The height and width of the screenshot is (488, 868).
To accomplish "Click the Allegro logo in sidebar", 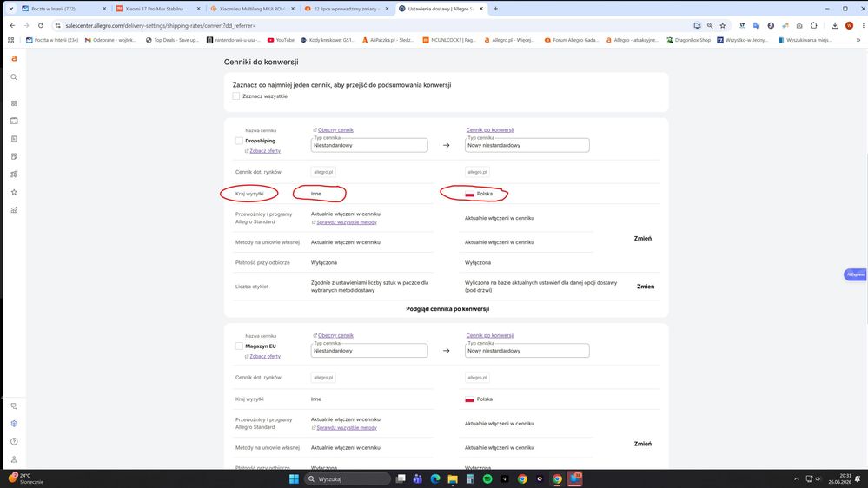I will 14,58.
